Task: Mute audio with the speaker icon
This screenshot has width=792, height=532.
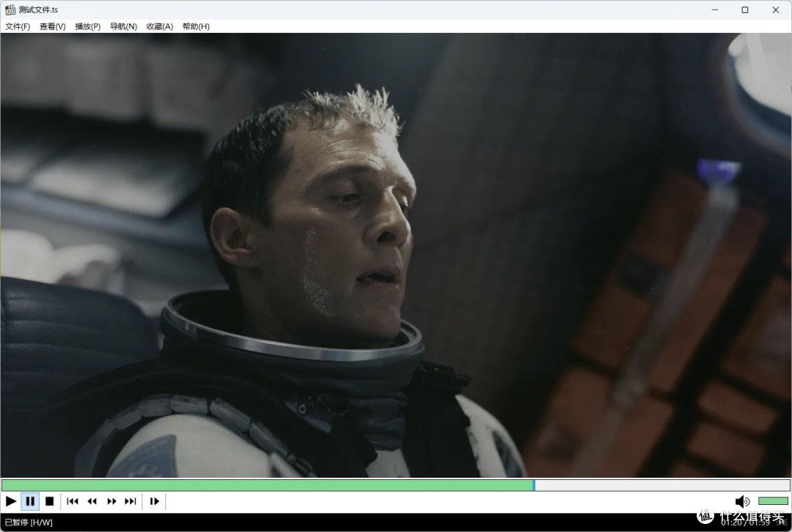Action: point(741,501)
